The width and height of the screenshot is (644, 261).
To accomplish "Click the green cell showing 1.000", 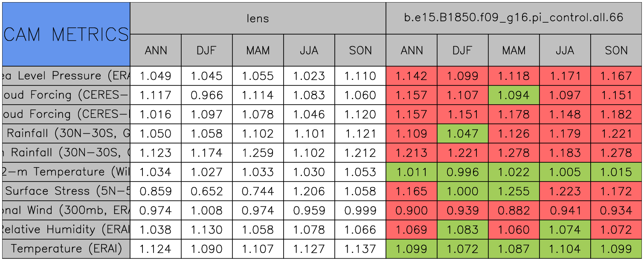I will (462, 191).
